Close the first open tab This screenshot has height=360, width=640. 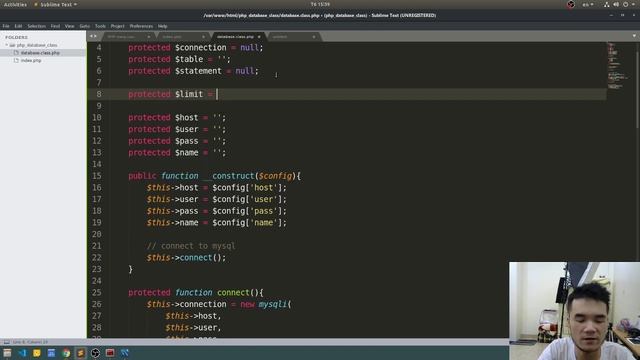click(x=149, y=37)
